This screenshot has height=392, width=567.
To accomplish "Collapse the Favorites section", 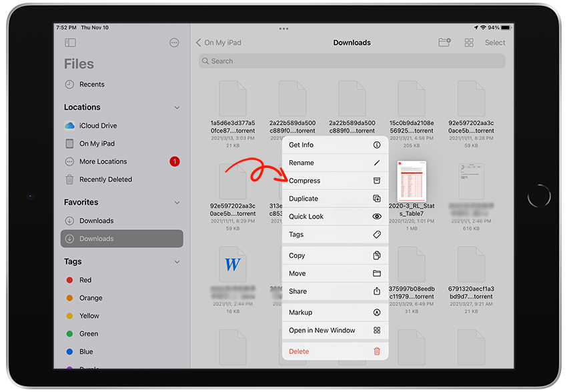I will (x=177, y=202).
